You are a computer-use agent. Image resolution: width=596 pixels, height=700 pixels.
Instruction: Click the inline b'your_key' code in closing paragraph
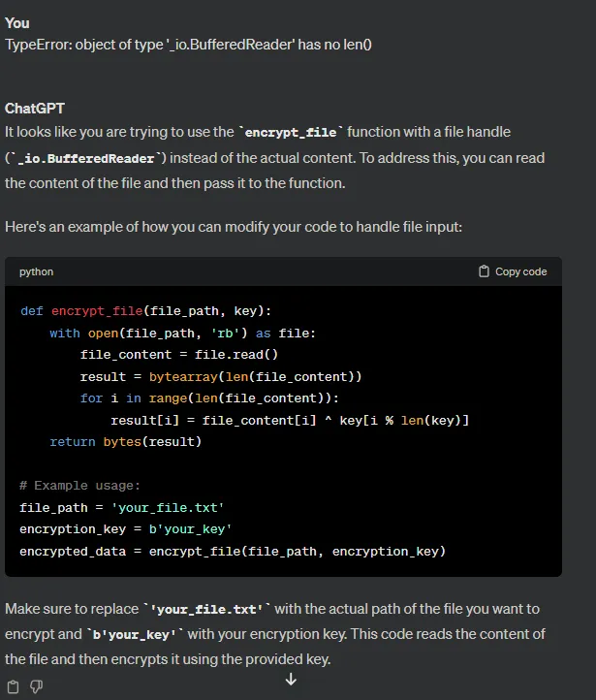click(135, 634)
